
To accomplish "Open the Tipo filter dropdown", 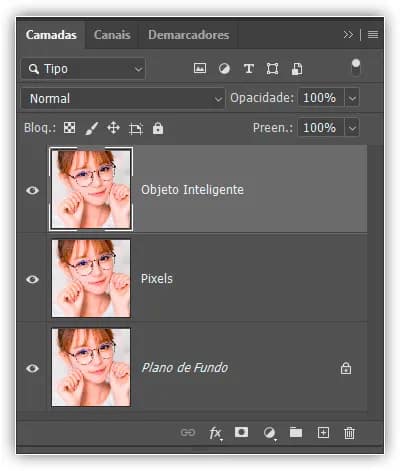I will coord(83,69).
